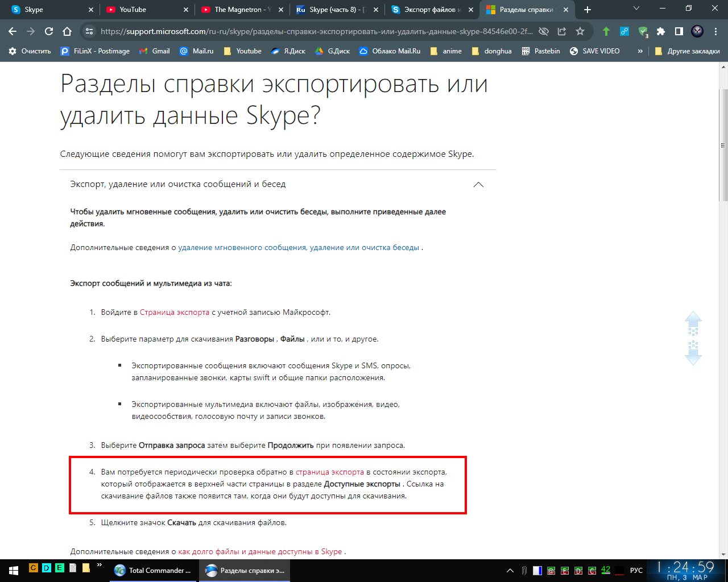Screen dimensions: 728x582
Task: Open как долго файлы и данные доступны link
Action: 260,551
